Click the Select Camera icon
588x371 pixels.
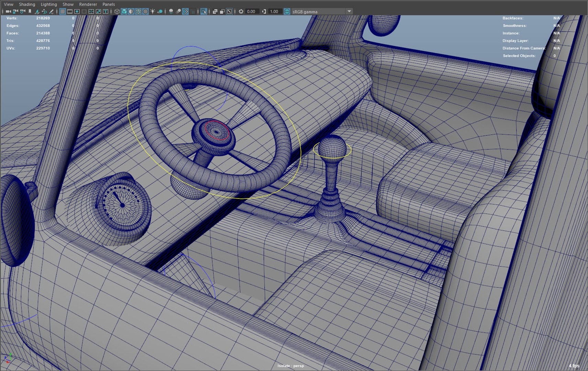[8, 11]
